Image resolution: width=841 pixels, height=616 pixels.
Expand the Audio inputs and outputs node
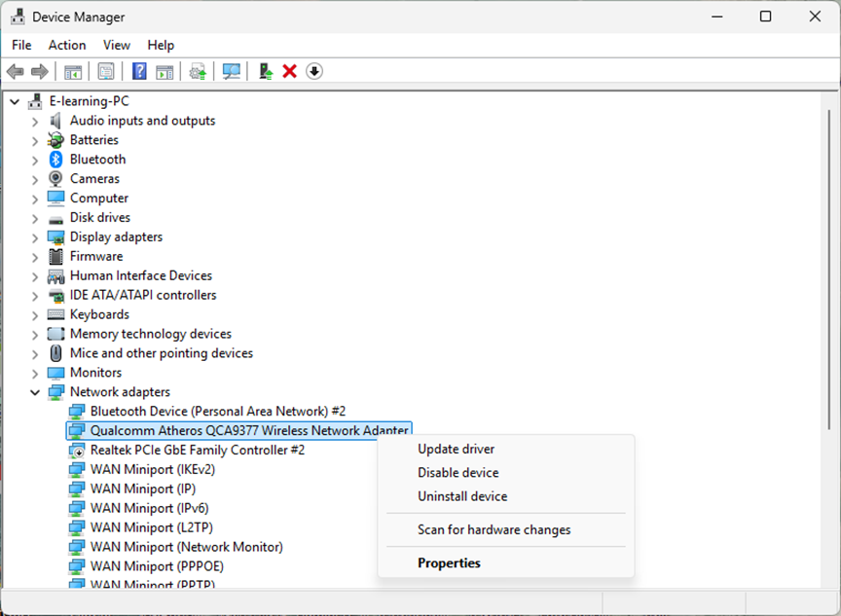pos(35,121)
